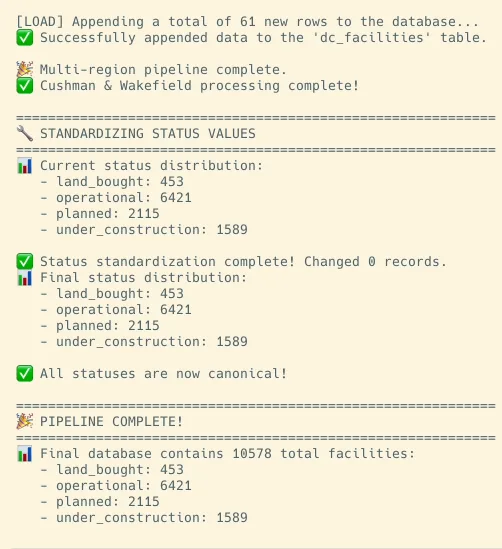This screenshot has height=549, width=502.
Task: Click the '[LOAD]' tag in the first line
Action: 40,22
